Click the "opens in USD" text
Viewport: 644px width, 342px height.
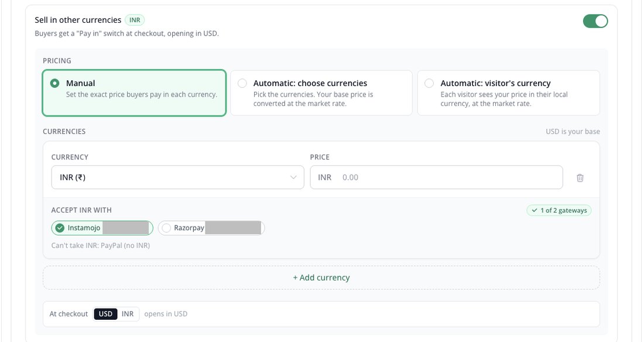pos(166,314)
